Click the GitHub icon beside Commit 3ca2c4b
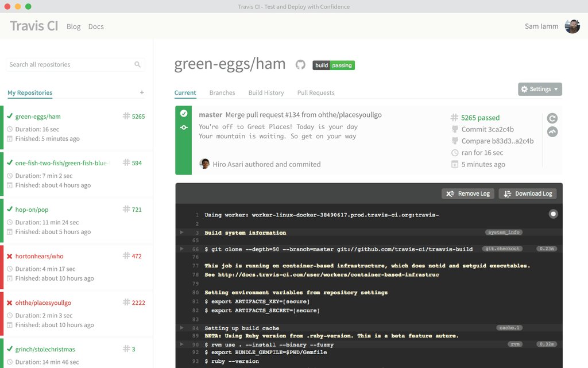The width and height of the screenshot is (588, 368). tap(455, 129)
